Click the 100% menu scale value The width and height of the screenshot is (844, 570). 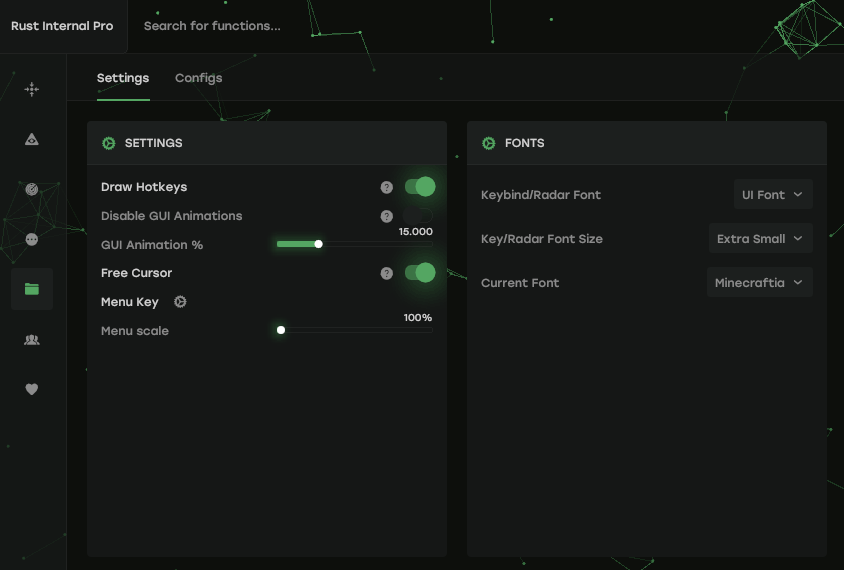point(418,318)
